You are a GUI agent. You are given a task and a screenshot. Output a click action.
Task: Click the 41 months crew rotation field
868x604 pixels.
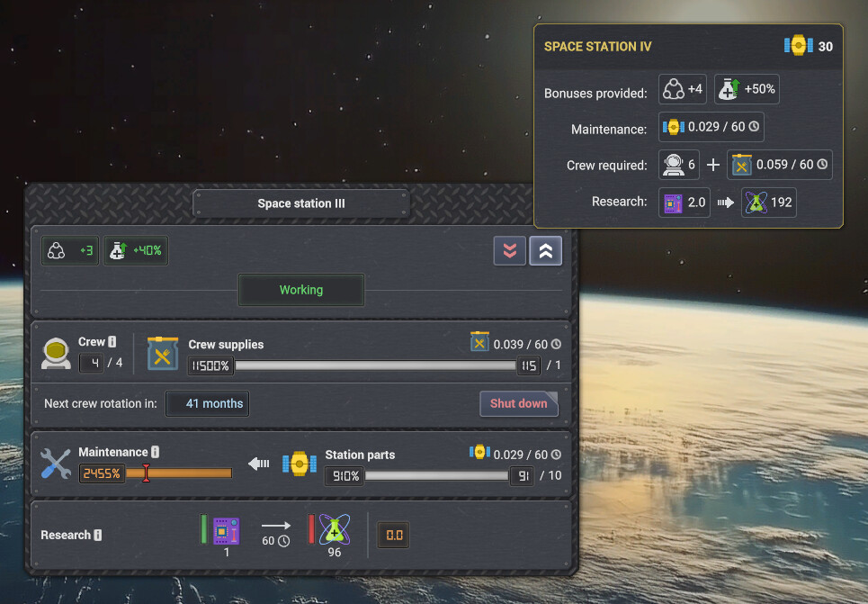click(208, 403)
